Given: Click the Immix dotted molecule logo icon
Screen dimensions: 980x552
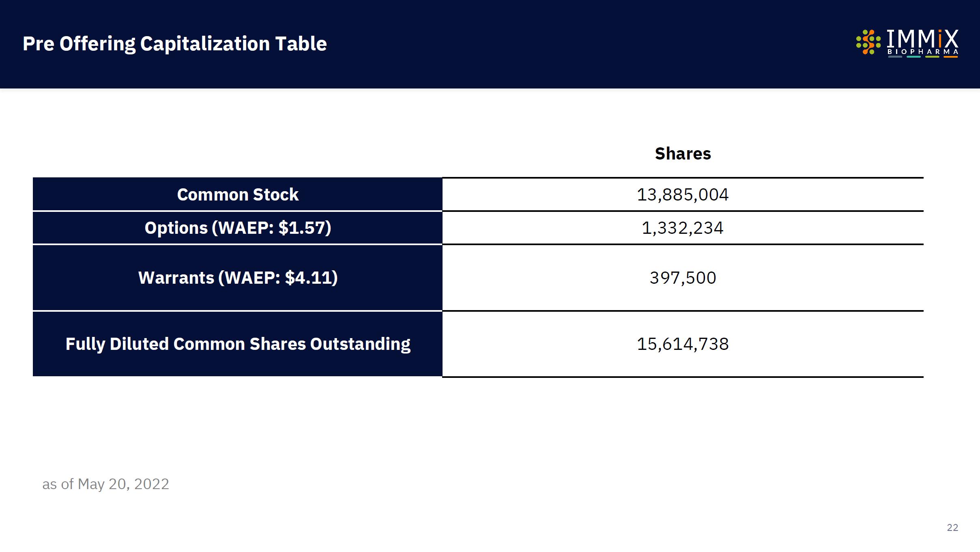Looking at the screenshot, I should tap(868, 42).
